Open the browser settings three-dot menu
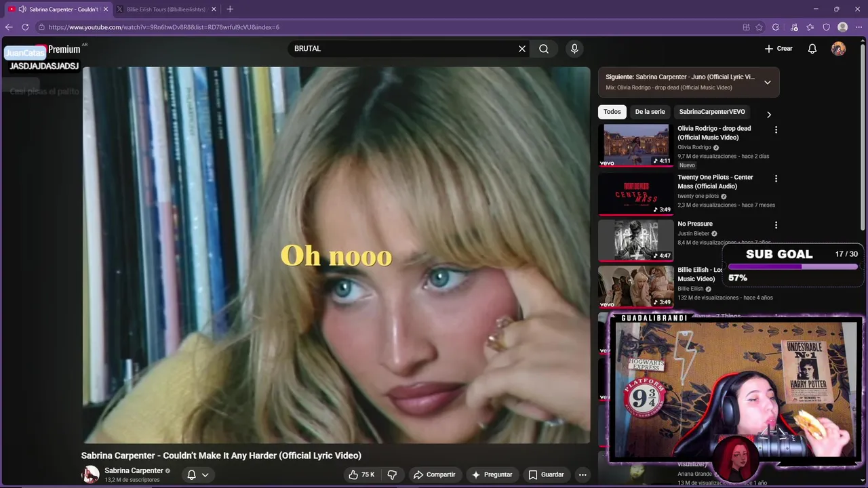This screenshot has height=488, width=868. click(x=859, y=27)
